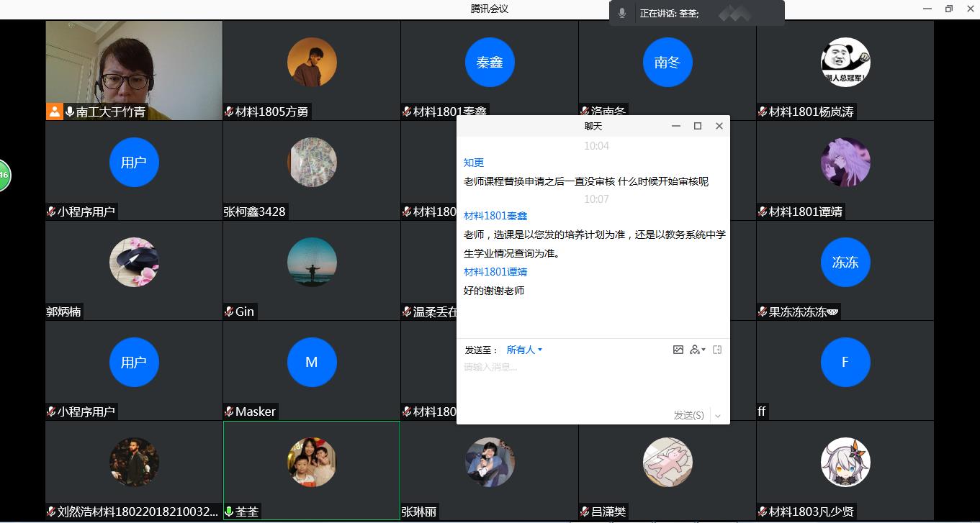Screen dimensions: 980x523
Task: Click the muted mic icon for 吕潇樊
Action: 585,512
